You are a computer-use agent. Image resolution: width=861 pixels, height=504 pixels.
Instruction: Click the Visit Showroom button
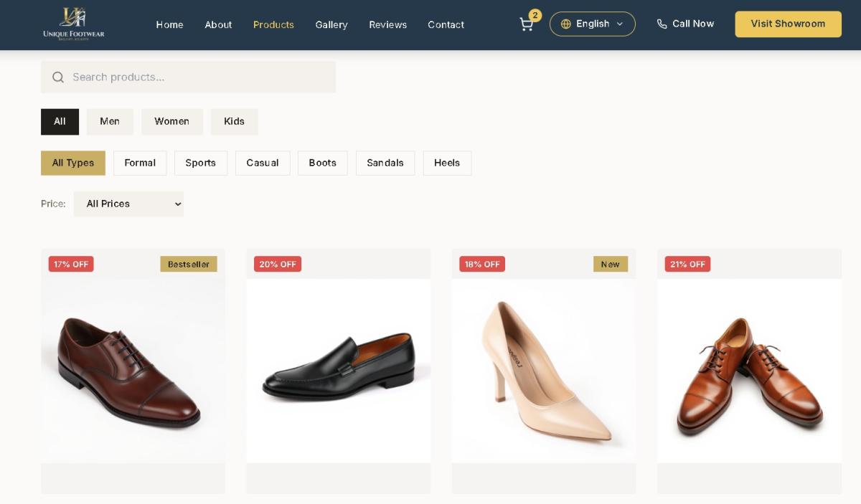[x=788, y=24]
